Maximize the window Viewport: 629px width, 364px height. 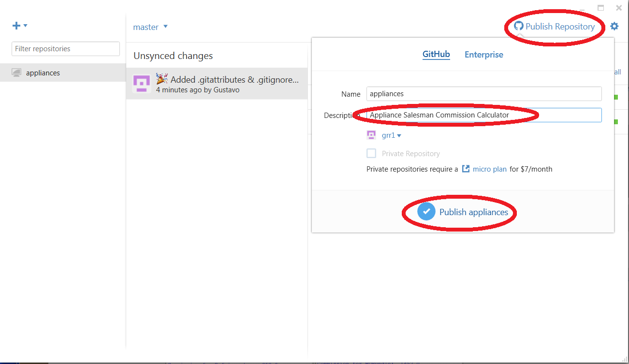(601, 8)
